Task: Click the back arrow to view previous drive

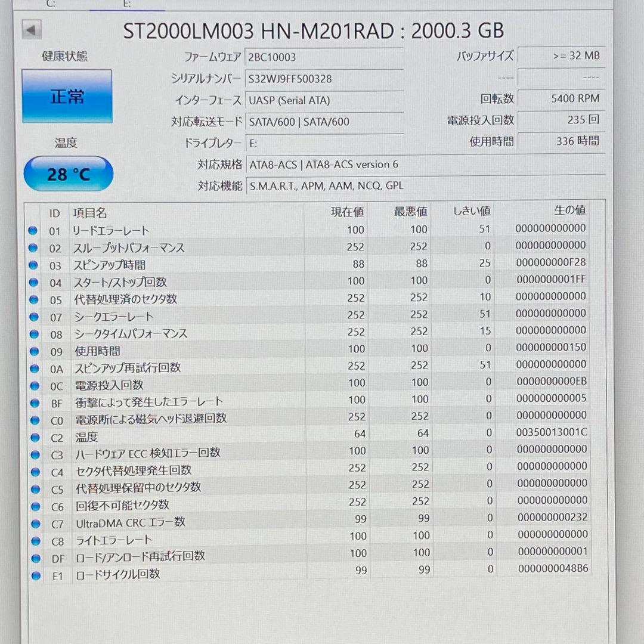Action: point(31,29)
